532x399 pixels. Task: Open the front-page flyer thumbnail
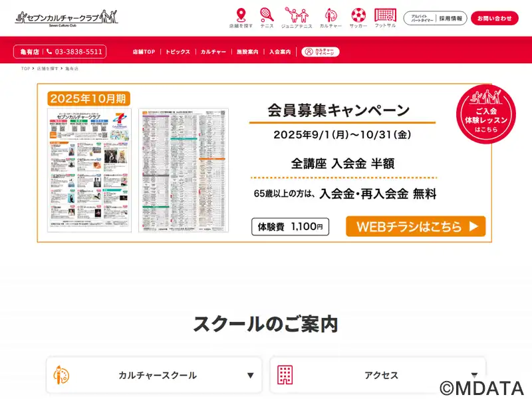(x=89, y=170)
